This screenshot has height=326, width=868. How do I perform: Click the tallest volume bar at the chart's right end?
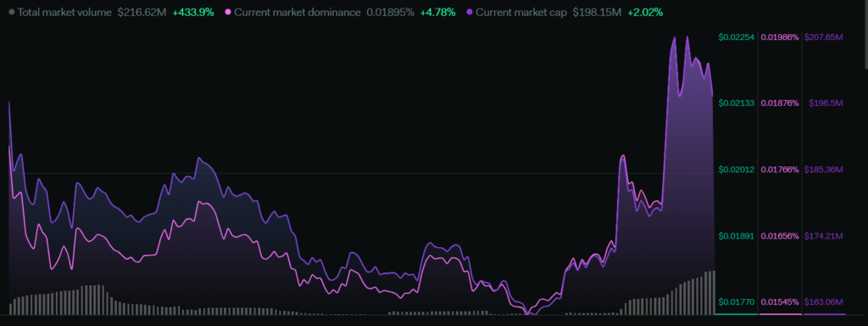point(714,293)
